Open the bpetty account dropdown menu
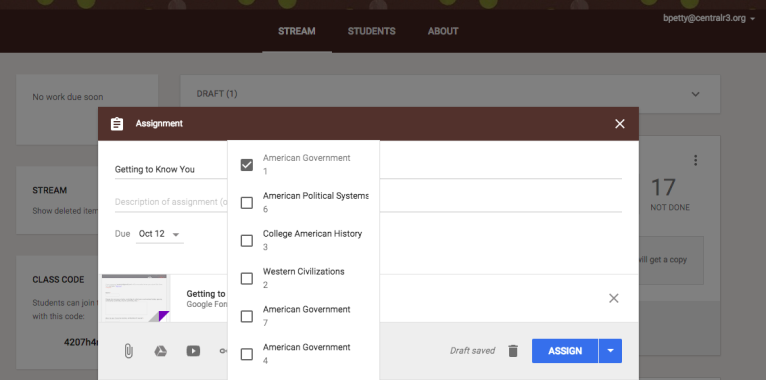Viewport: 766px width, 380px height. click(709, 19)
